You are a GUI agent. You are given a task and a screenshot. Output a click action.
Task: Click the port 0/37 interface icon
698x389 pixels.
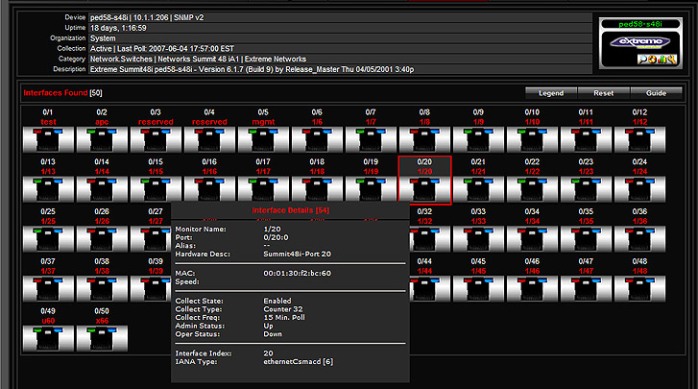[48, 289]
